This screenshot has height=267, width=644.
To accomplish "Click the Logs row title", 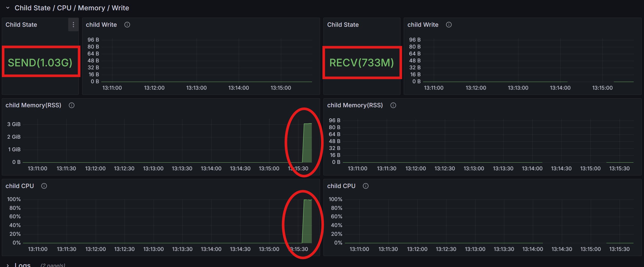I will click(23, 265).
